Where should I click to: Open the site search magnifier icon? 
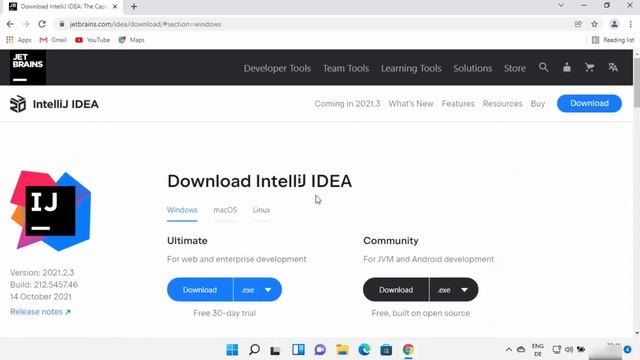point(543,67)
